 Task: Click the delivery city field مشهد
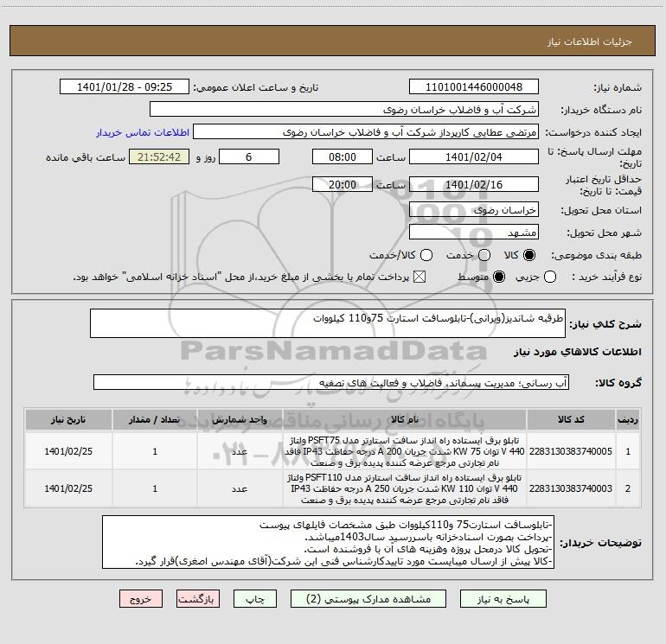click(474, 233)
